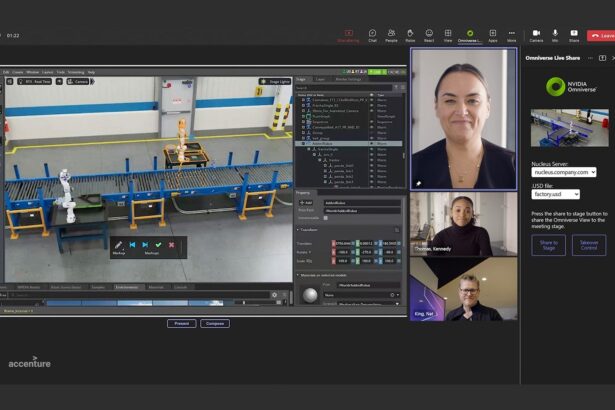
Task: Click the Apps icon in meeting toolbar
Action: point(493,34)
